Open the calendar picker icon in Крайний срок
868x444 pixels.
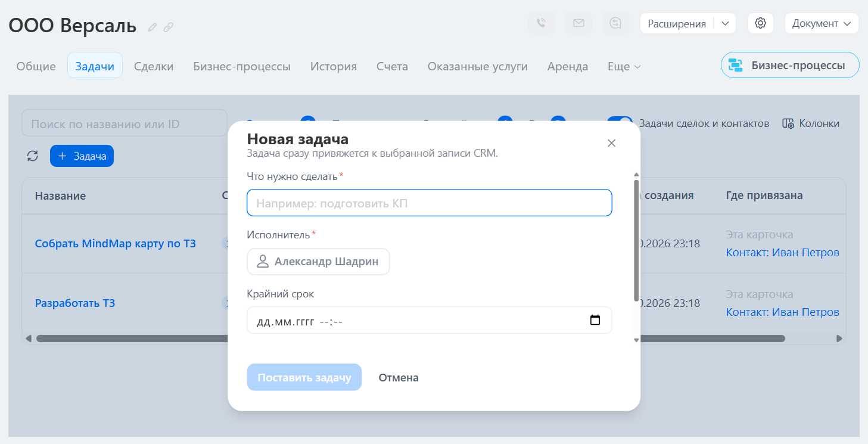pyautogui.click(x=595, y=320)
